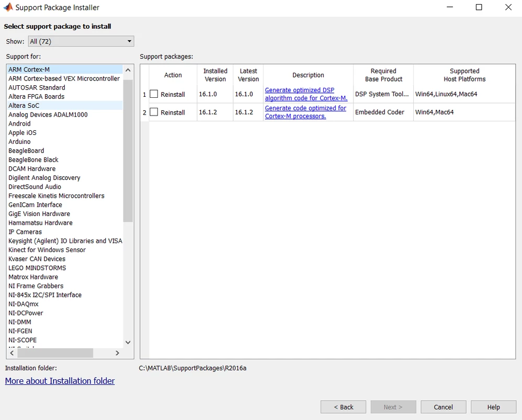Select Apple iOS in the list

click(x=65, y=132)
